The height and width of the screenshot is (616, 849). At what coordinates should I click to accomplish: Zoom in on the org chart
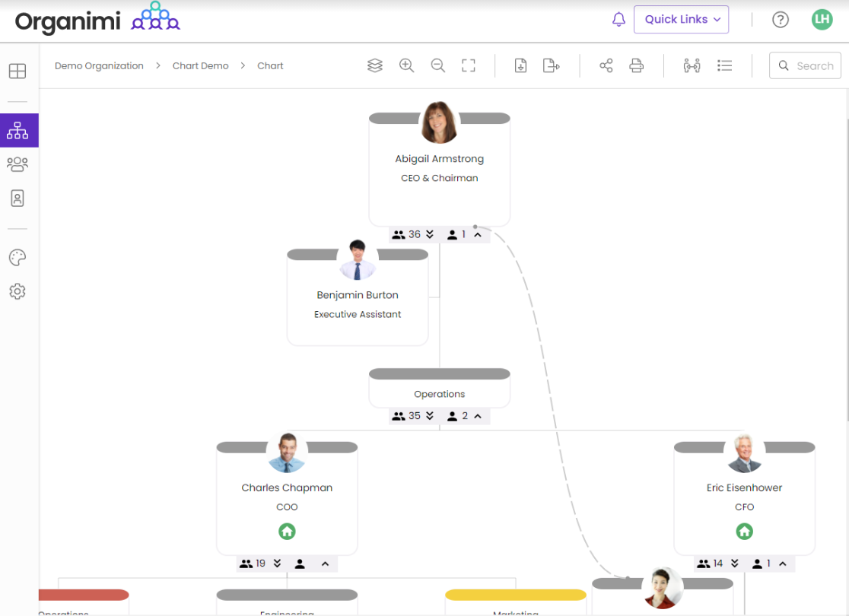(x=406, y=66)
